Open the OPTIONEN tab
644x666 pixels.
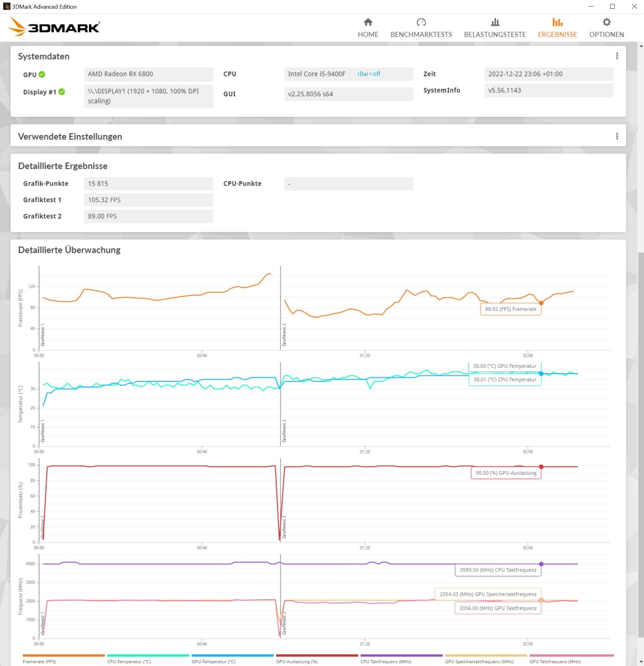coord(606,28)
